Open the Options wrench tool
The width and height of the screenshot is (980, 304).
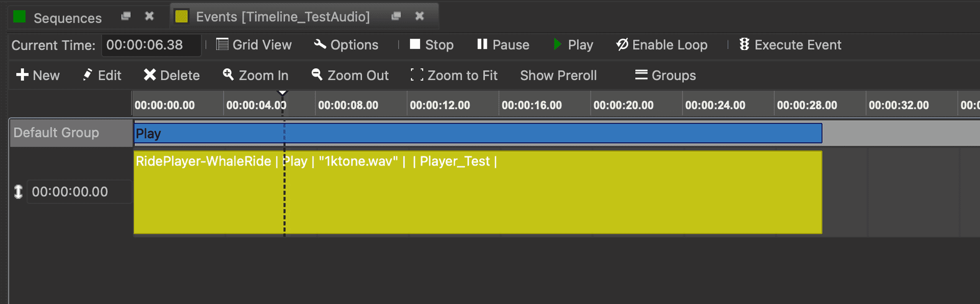pos(320,44)
